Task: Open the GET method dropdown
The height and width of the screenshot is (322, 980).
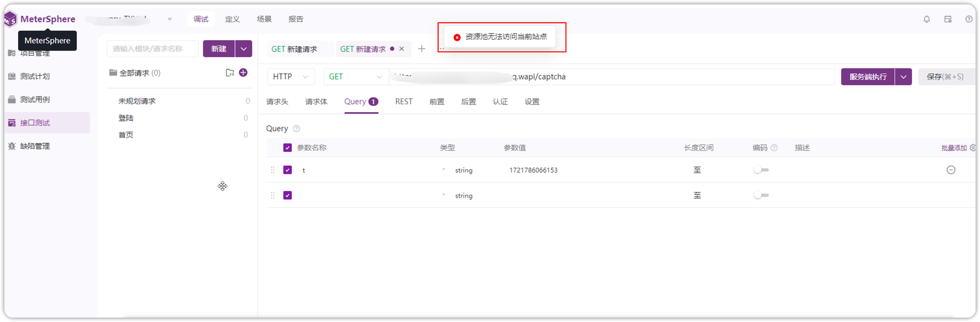Action: tap(356, 77)
